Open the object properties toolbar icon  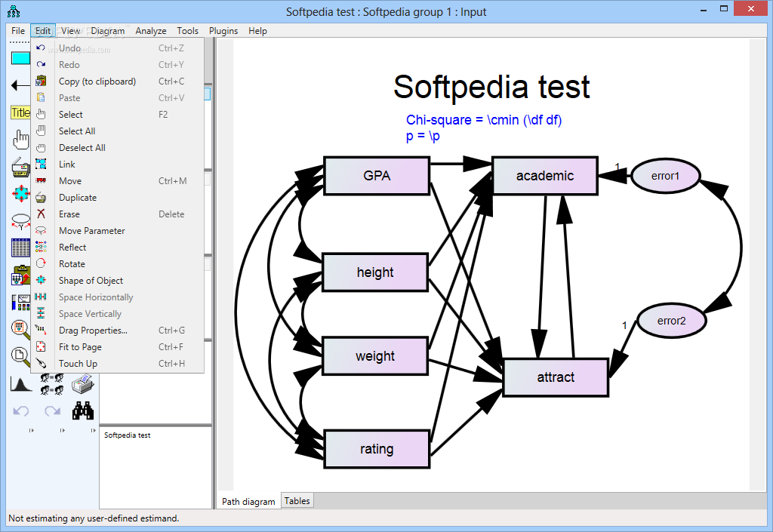pyautogui.click(x=20, y=302)
